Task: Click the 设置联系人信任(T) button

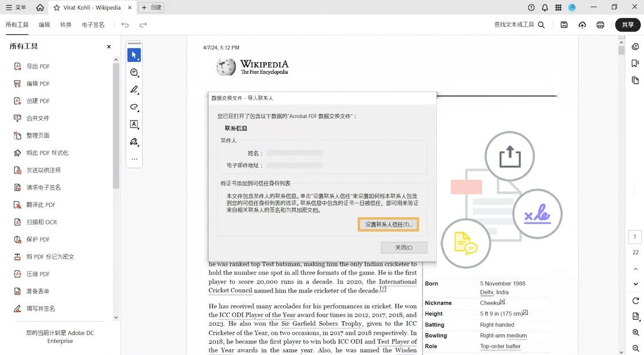Action: [x=388, y=225]
